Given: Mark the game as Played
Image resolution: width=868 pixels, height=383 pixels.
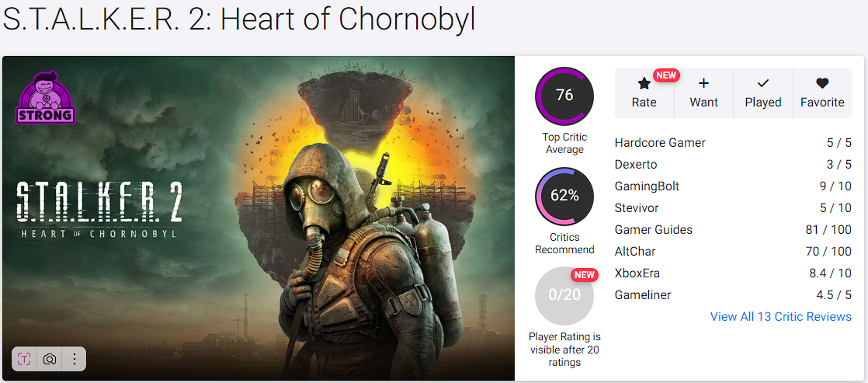Looking at the screenshot, I should [762, 93].
